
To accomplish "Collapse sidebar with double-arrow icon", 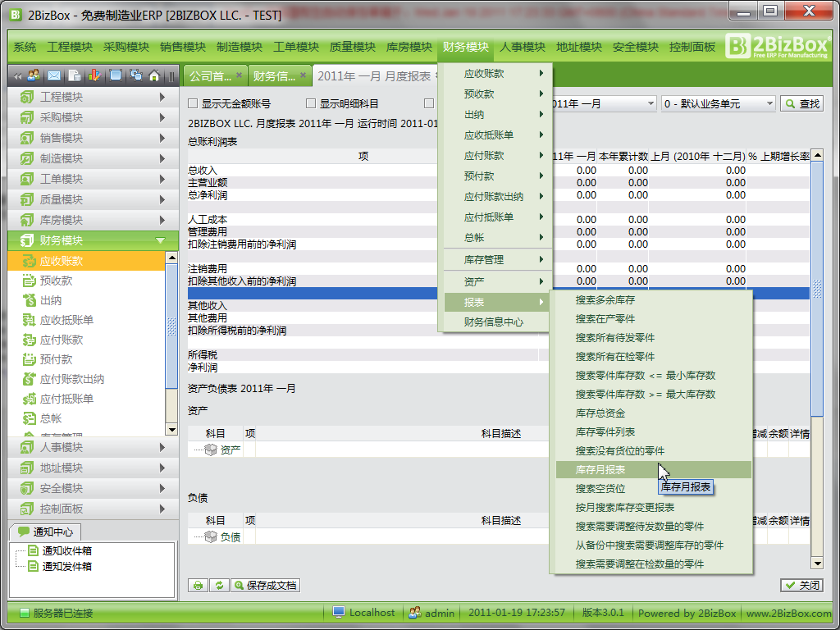I will click(x=16, y=75).
